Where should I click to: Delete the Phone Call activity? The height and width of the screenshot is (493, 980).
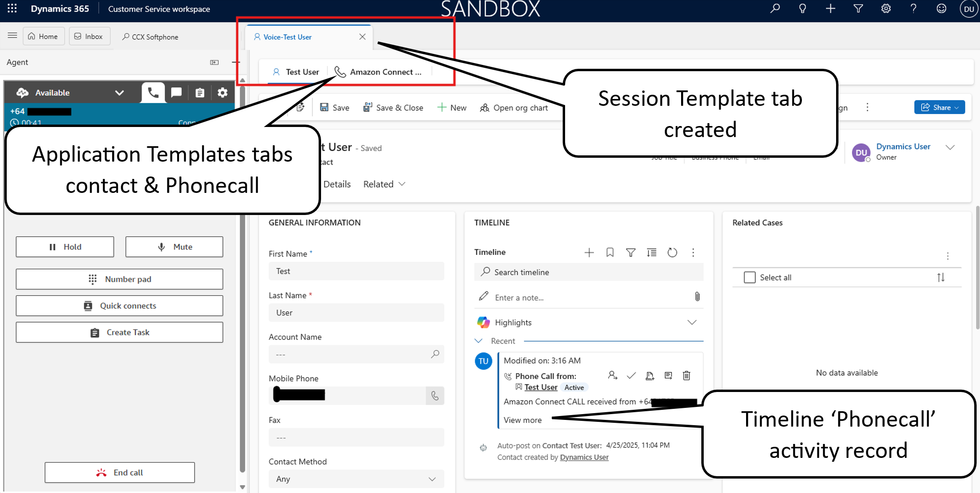point(687,376)
